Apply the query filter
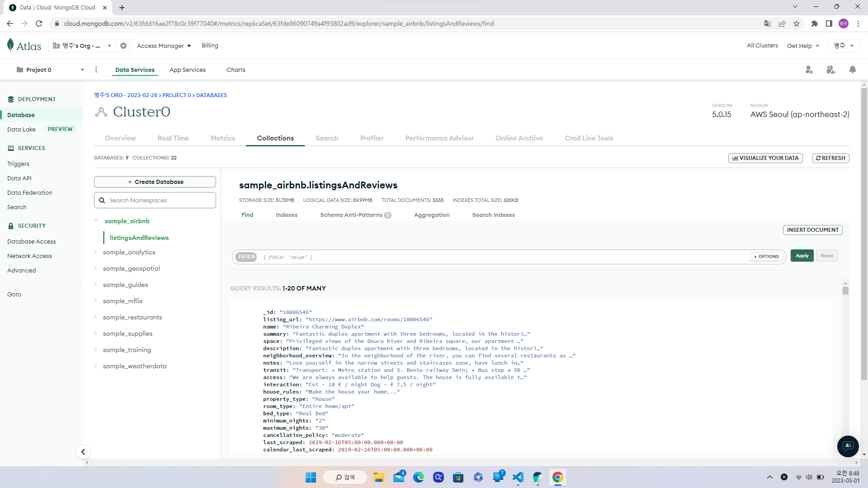 [802, 256]
